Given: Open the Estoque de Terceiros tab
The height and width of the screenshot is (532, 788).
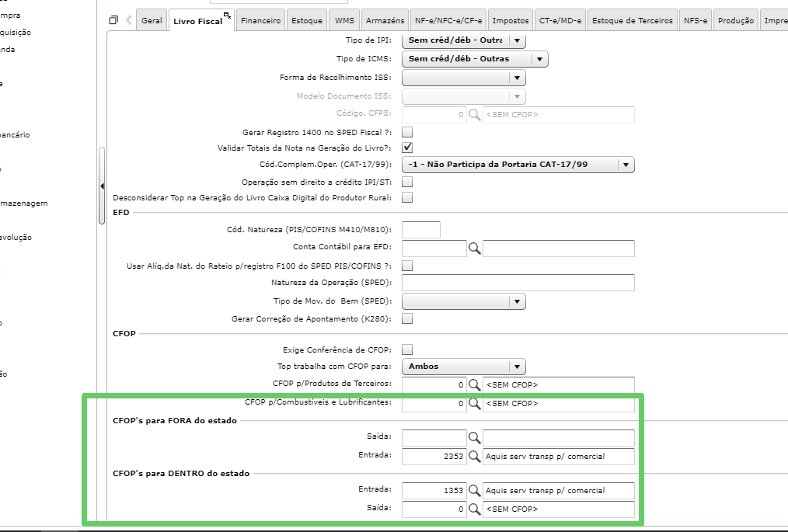Looking at the screenshot, I should (x=633, y=21).
